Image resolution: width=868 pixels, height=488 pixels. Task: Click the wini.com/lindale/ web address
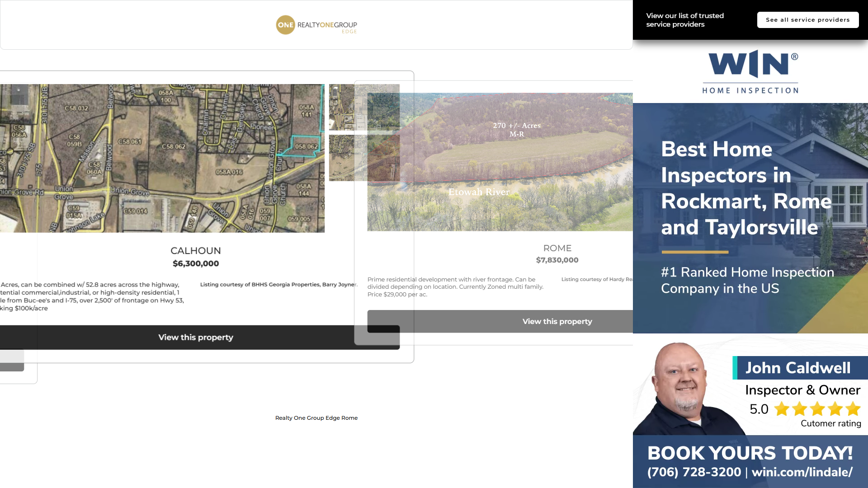click(802, 472)
